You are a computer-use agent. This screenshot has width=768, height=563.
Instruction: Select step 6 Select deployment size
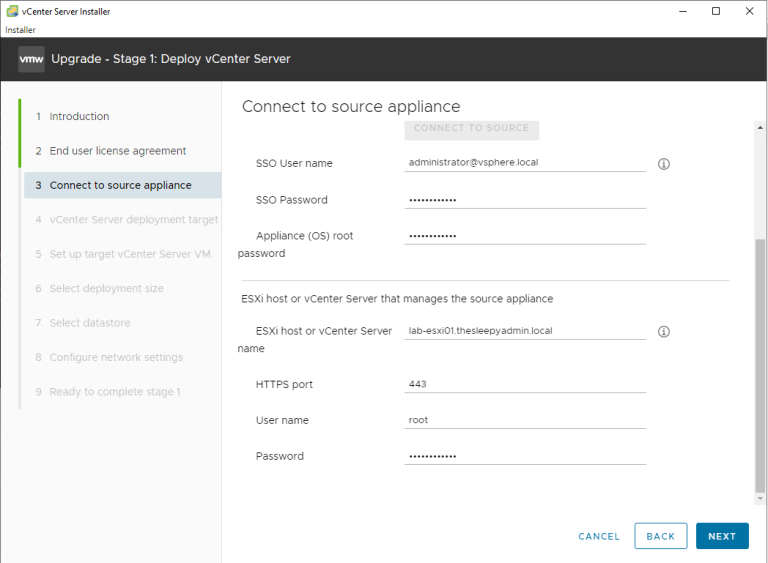coord(99,288)
